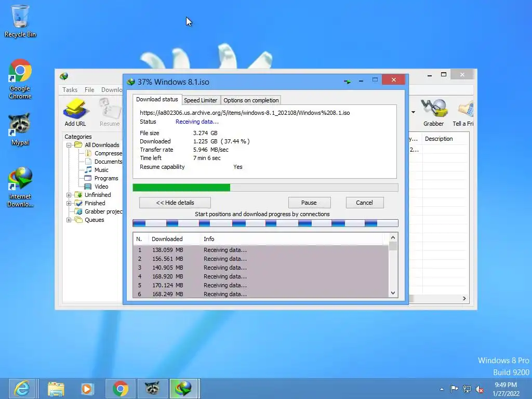Expand the Finished tree node

tap(69, 203)
